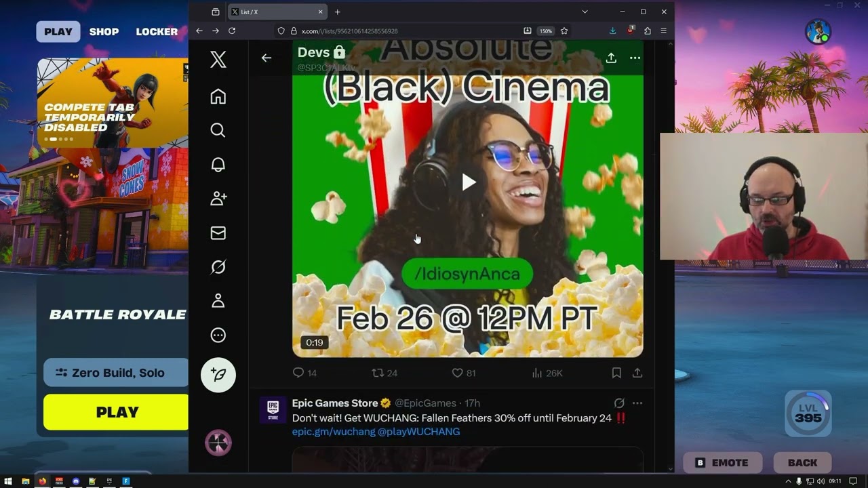Select the List / X browser tab

(x=278, y=12)
